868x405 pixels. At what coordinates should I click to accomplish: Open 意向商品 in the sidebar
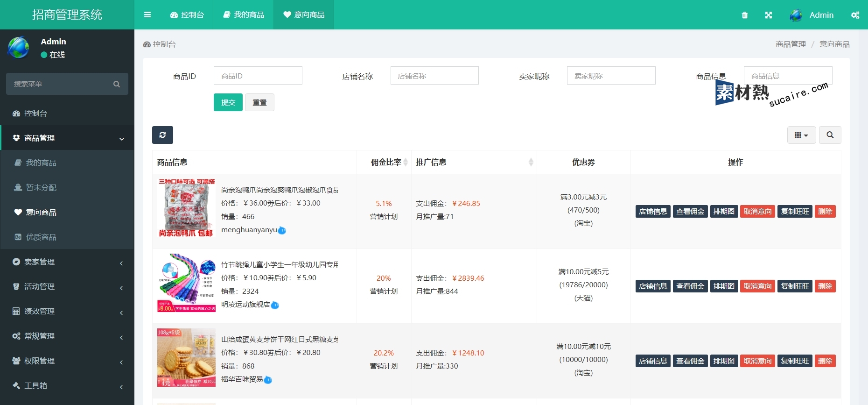pos(67,212)
